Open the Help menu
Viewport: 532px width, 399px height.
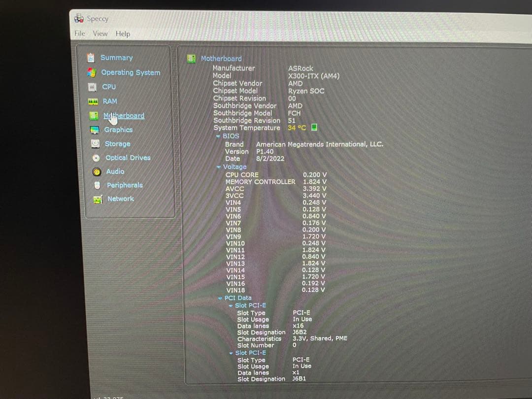click(123, 34)
